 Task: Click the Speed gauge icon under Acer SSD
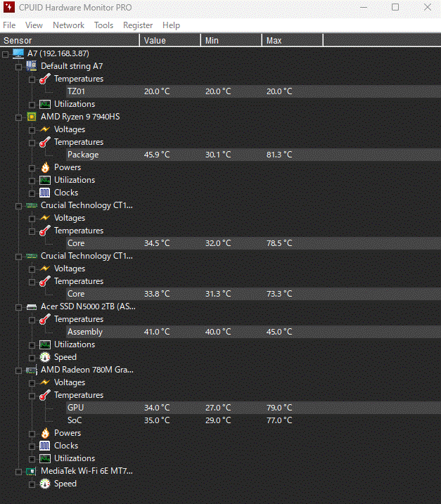[x=45, y=357]
